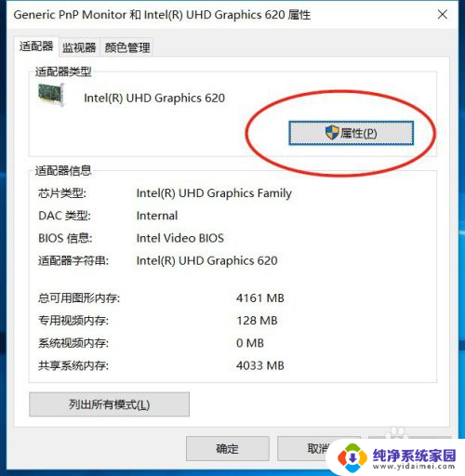Open adapter 属性(P) properties button
Image resolution: width=465 pixels, height=476 pixels.
coord(352,133)
